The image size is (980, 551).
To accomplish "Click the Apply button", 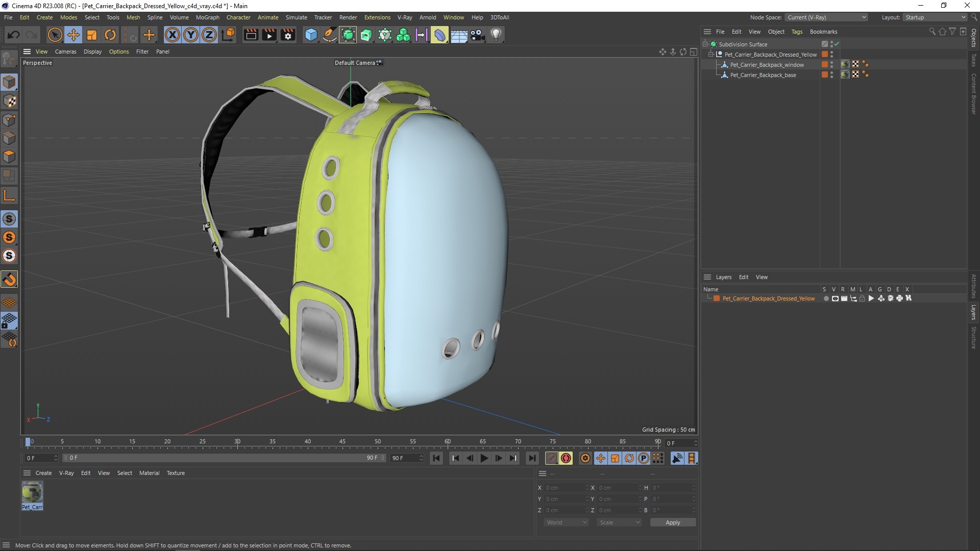I will coord(673,522).
